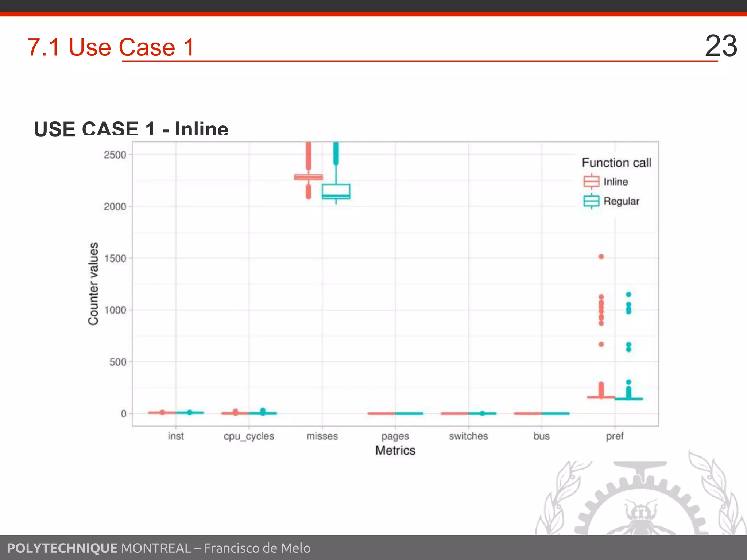Click the teal Regular misses box
The image size is (747, 560).
click(x=336, y=191)
